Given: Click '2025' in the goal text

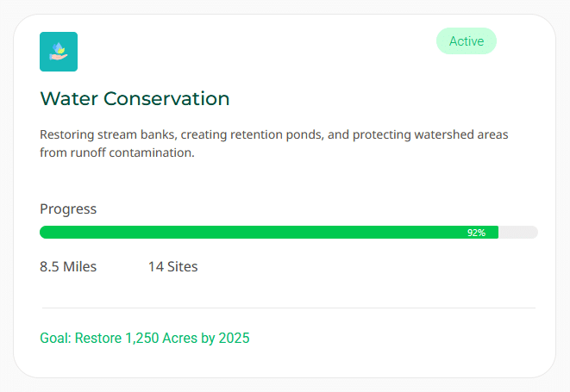Looking at the screenshot, I should [x=234, y=338].
